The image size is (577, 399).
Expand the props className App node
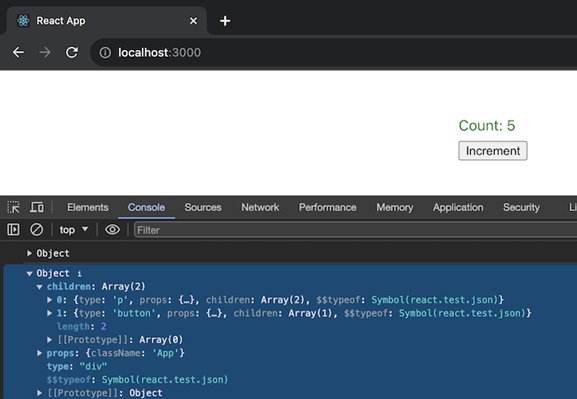point(39,353)
